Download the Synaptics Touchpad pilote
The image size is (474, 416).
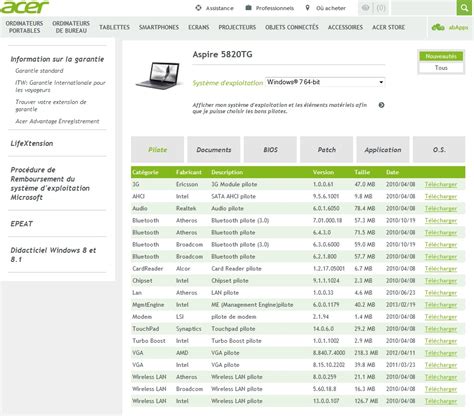pyautogui.click(x=441, y=329)
